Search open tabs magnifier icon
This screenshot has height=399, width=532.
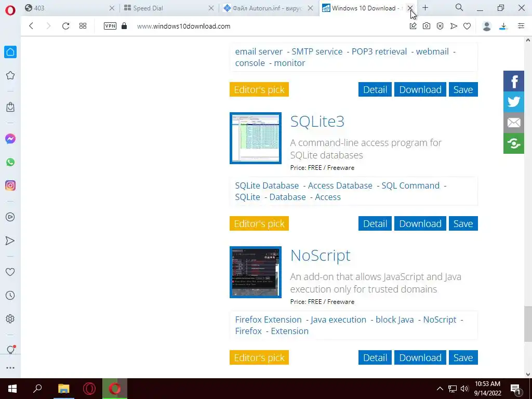(x=459, y=7)
